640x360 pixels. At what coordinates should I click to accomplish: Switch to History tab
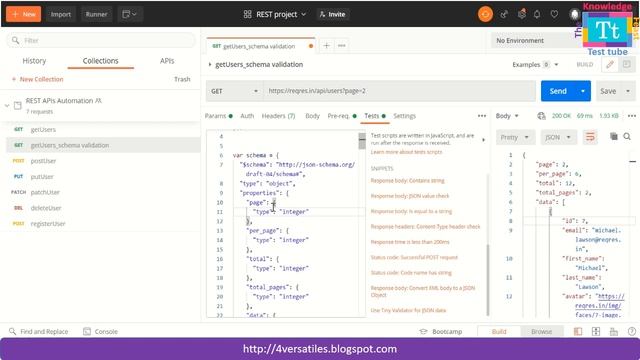tap(34, 61)
